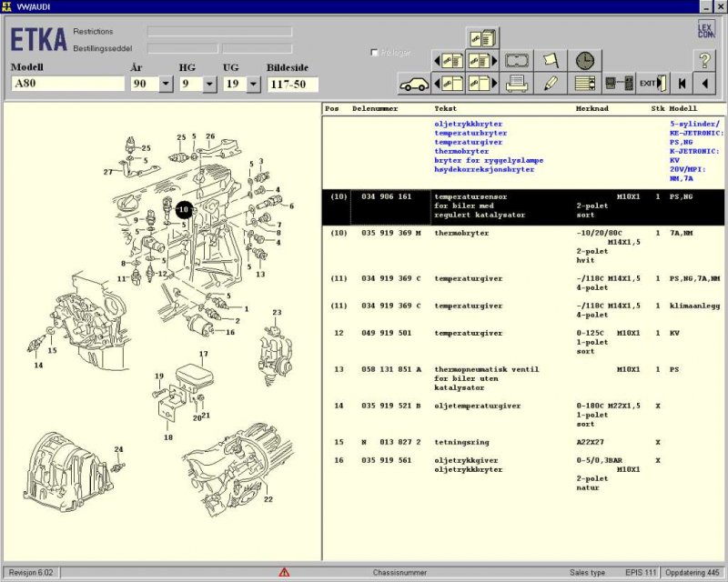Go to next illustration page icon
The height and width of the screenshot is (582, 728).
pos(481,61)
